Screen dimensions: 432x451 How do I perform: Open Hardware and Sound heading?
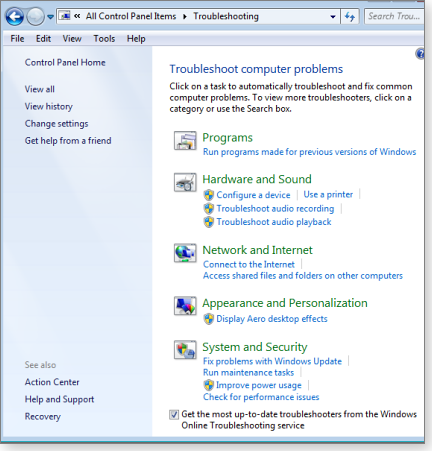(257, 179)
